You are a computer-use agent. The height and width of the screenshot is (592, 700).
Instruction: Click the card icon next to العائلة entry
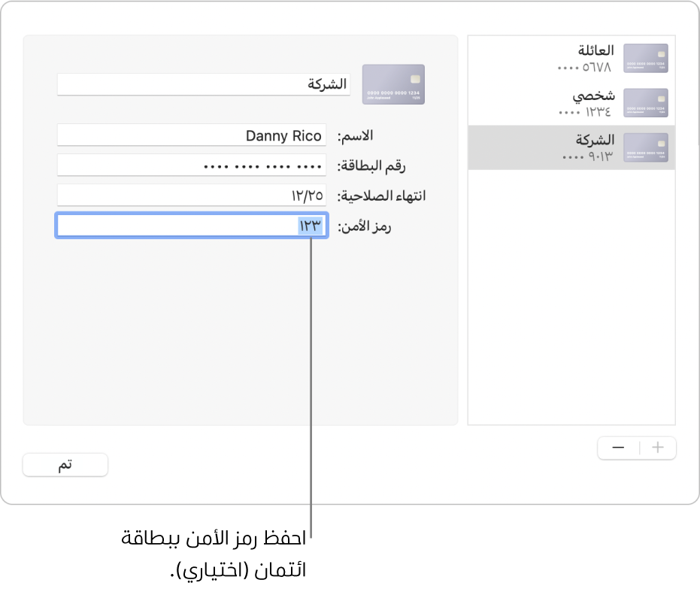tap(646, 58)
